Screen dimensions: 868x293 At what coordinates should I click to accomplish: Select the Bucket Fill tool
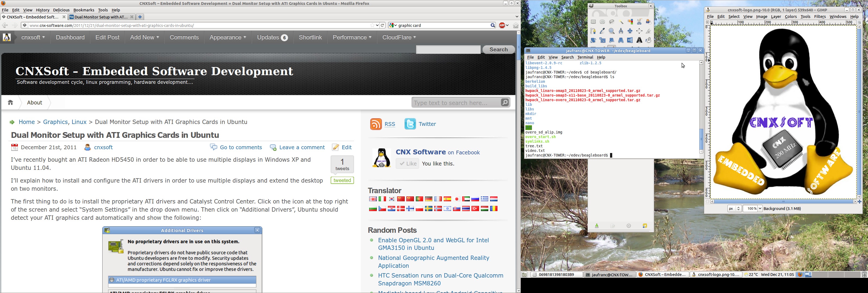(x=648, y=40)
